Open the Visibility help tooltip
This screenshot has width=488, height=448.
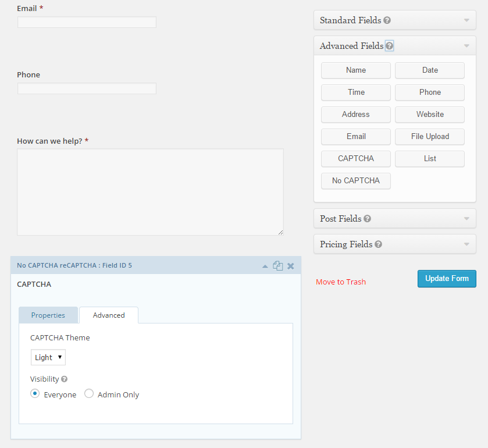coord(65,379)
